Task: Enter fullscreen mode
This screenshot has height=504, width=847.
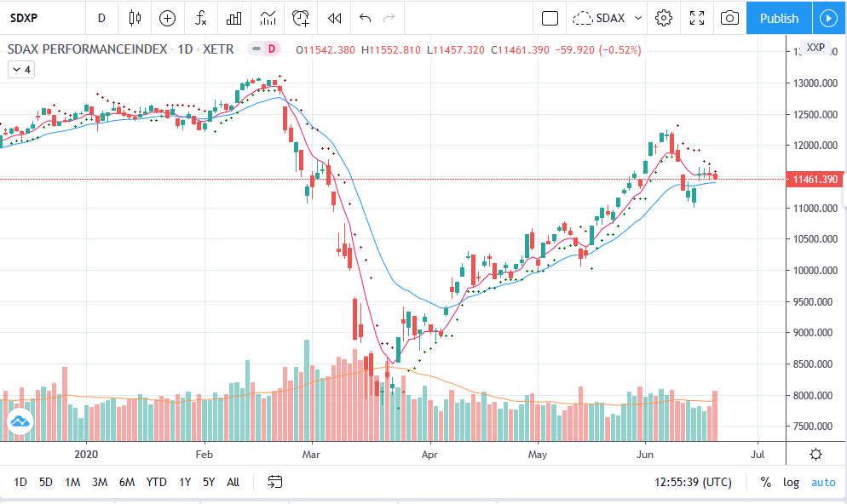Action: pyautogui.click(x=697, y=18)
